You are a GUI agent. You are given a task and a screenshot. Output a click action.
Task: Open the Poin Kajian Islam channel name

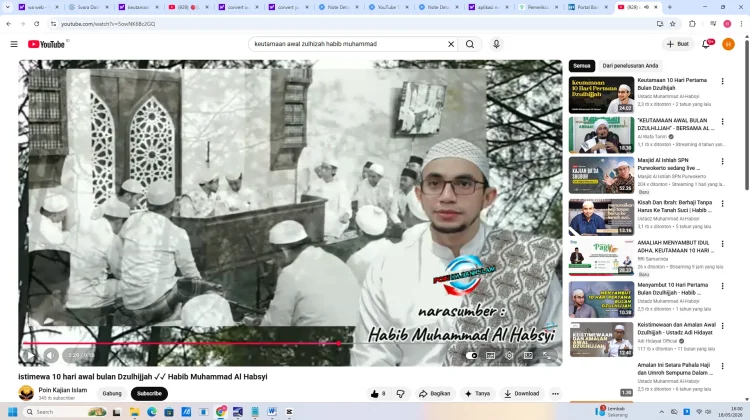pos(63,390)
